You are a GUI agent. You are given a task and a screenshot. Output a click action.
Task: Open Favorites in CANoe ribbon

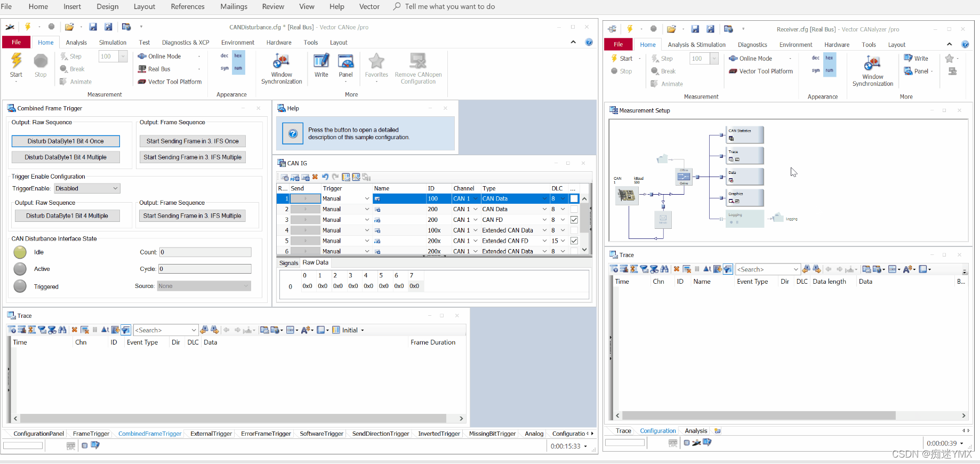tap(376, 65)
